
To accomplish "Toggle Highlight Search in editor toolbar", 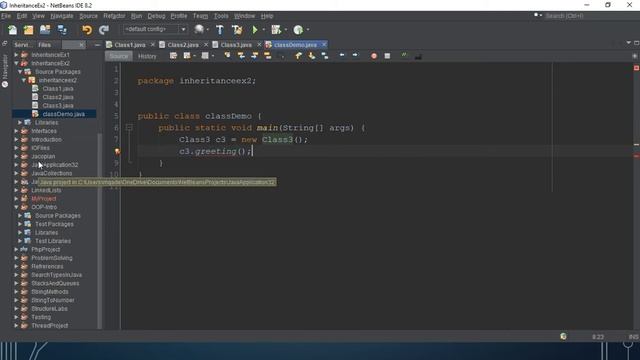I will pos(267,56).
